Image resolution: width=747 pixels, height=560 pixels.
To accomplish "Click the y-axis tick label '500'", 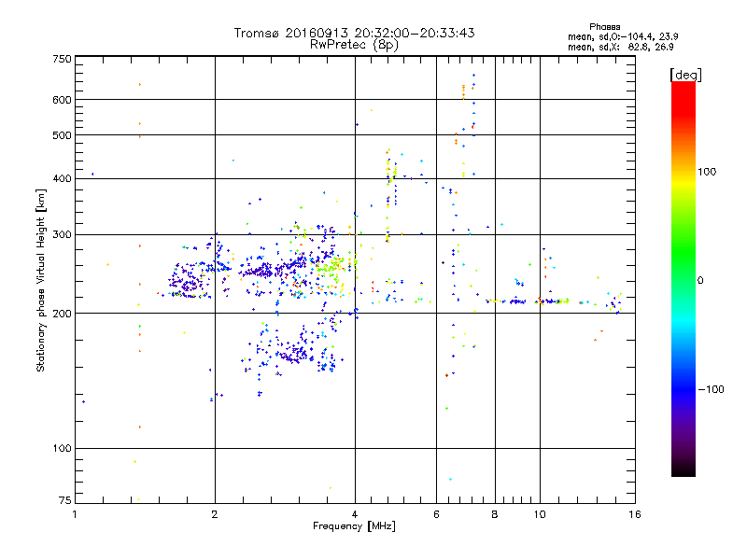I will pyautogui.click(x=63, y=135).
